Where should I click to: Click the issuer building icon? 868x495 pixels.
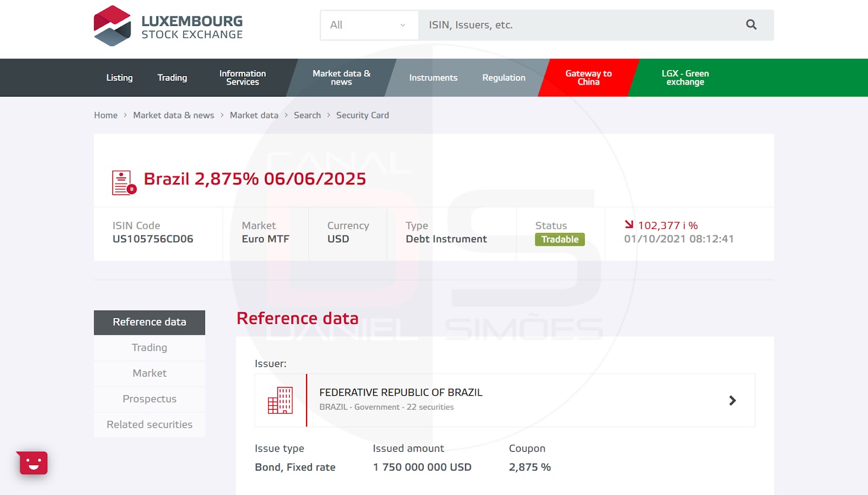(x=280, y=401)
